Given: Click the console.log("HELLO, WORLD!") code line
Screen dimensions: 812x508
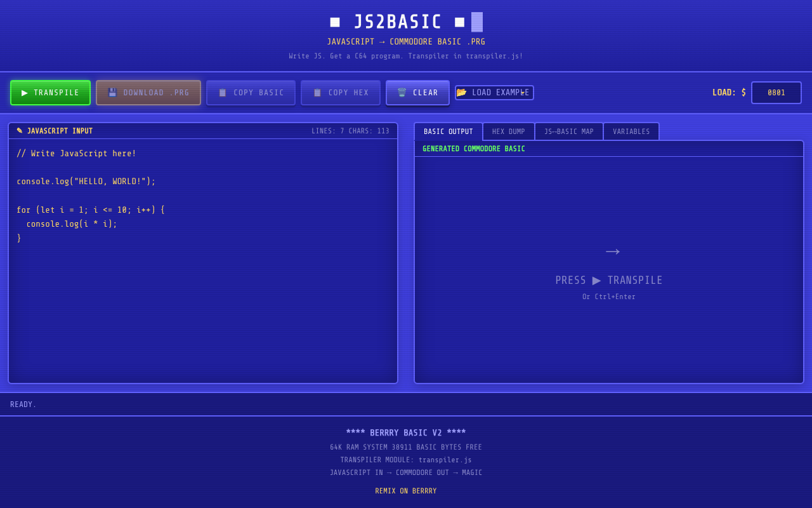Looking at the screenshot, I should tap(86, 182).
